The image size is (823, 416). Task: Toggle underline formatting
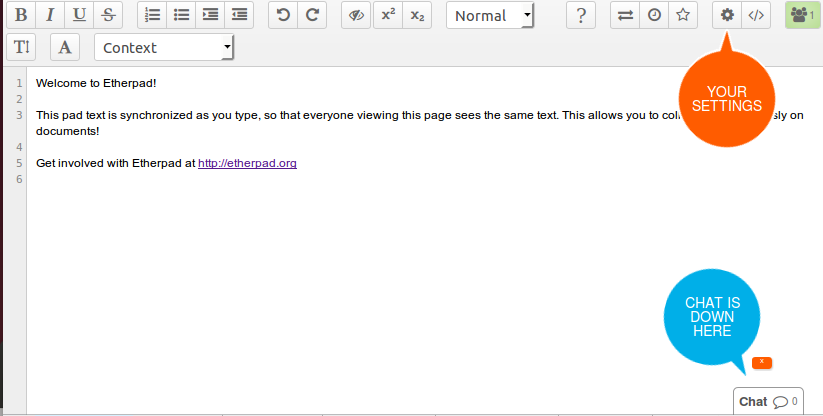point(79,15)
